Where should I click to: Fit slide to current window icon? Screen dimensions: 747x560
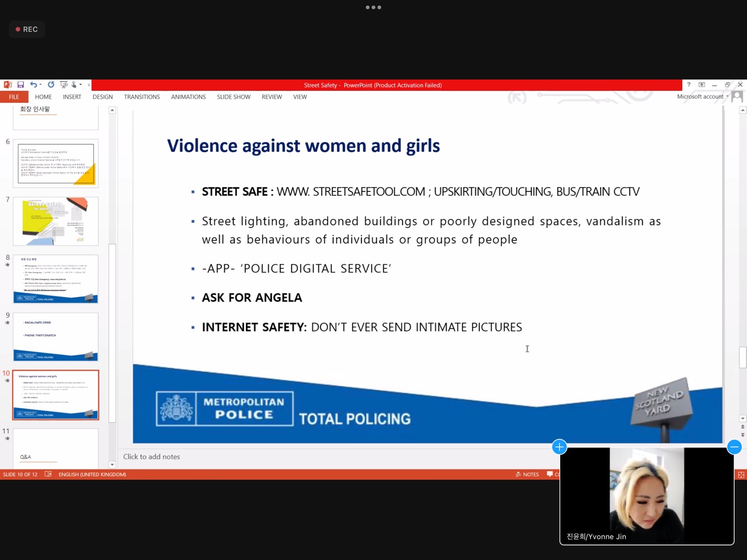click(x=741, y=474)
